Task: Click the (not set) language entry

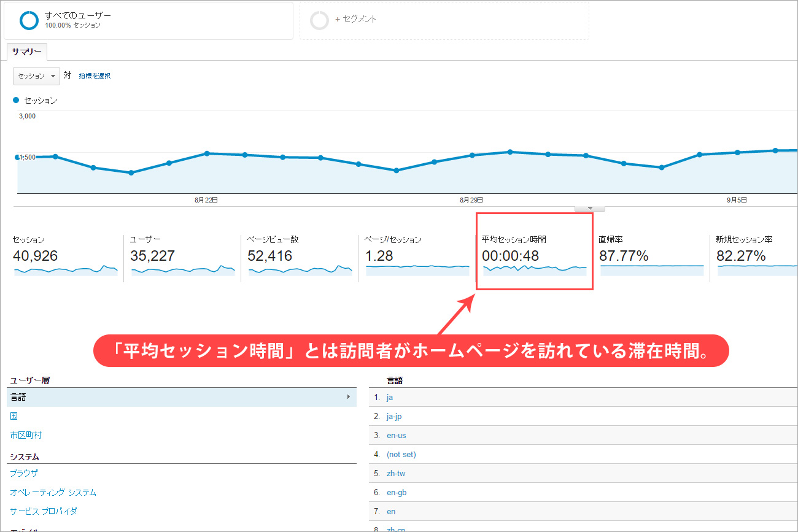Action: click(401, 455)
